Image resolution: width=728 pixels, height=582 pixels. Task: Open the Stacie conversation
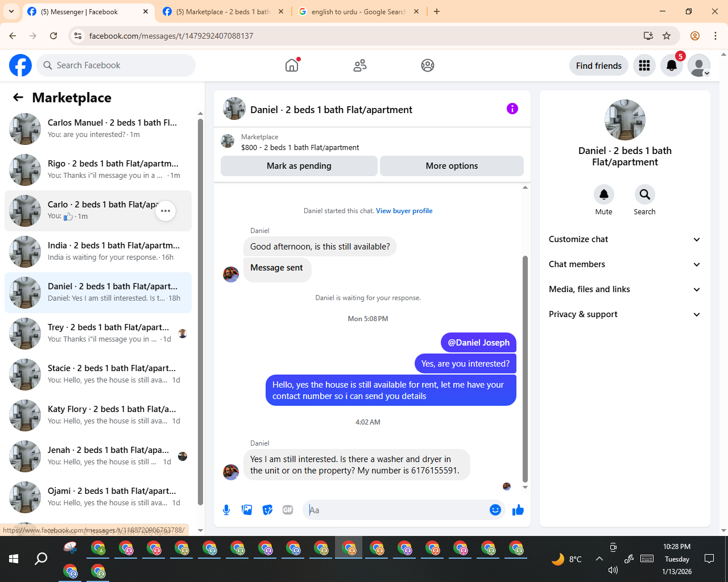[98, 375]
